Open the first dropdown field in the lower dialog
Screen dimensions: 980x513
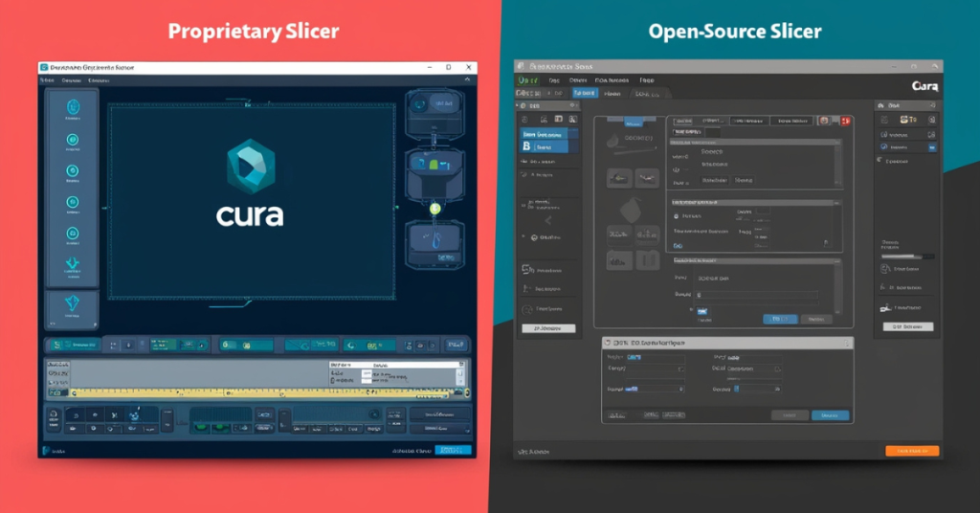[660, 368]
